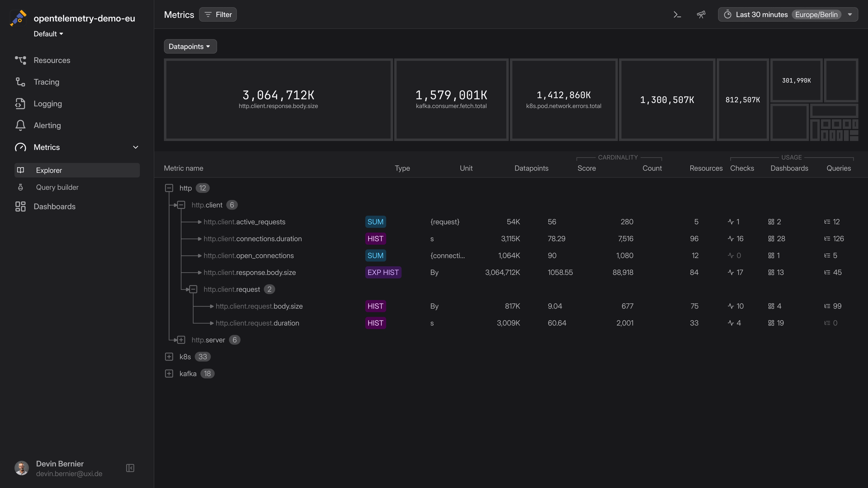Viewport: 868px width, 488px height.
Task: Open Dashboards from the sidebar
Action: (54, 206)
